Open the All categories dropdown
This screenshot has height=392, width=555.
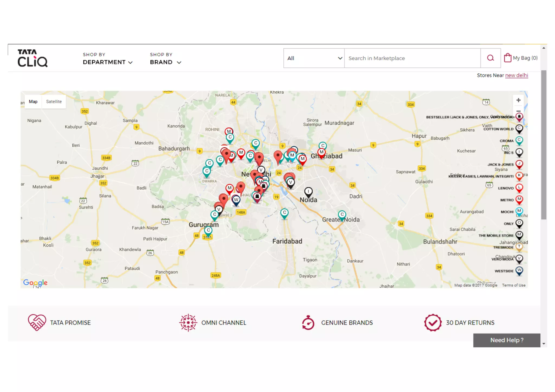(x=314, y=58)
